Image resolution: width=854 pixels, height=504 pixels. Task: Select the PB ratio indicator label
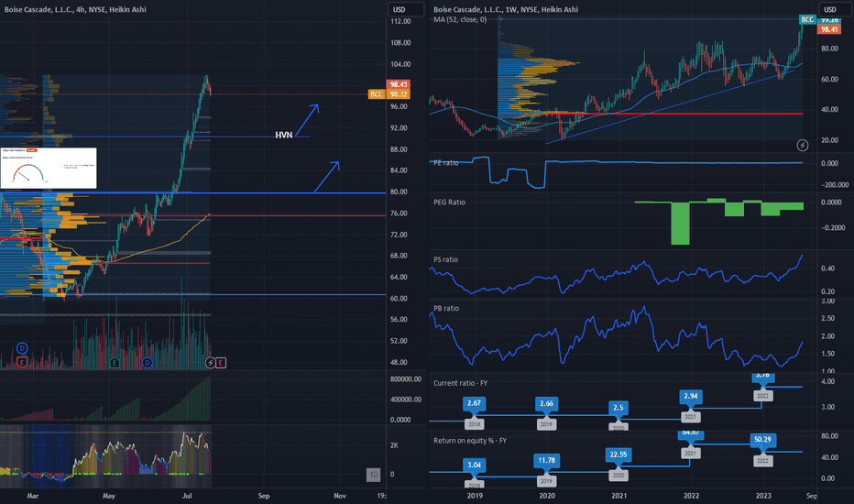click(446, 309)
